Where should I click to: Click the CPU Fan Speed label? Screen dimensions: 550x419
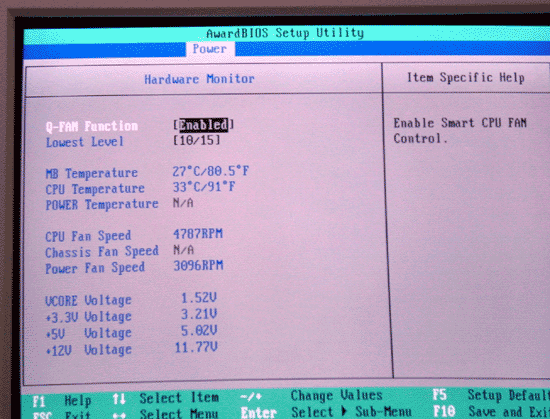[x=88, y=236]
